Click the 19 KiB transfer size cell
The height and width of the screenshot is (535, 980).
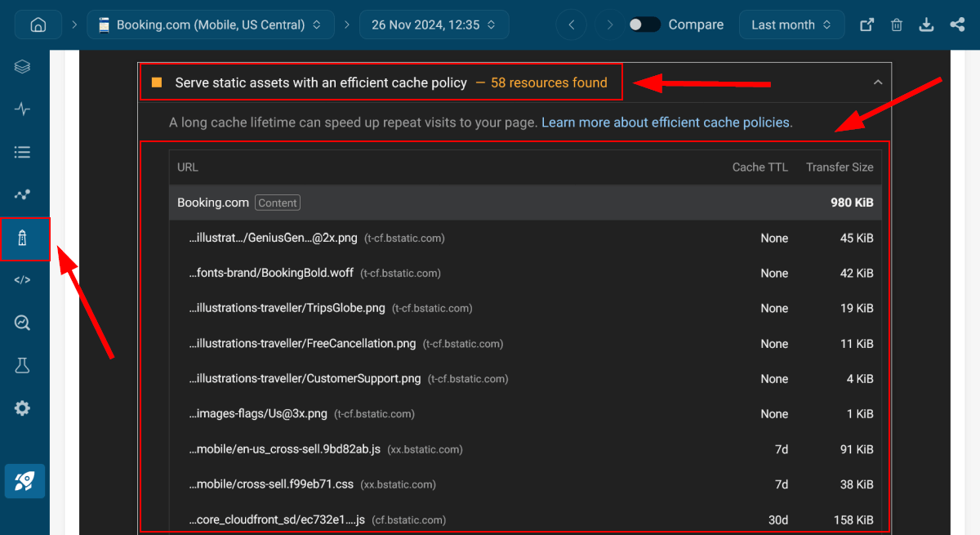click(857, 309)
